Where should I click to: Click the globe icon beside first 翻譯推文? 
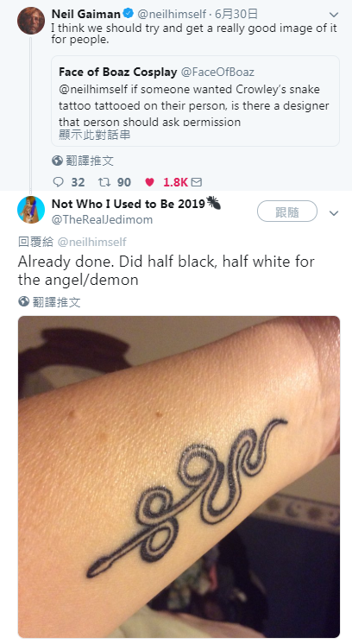click(x=57, y=161)
